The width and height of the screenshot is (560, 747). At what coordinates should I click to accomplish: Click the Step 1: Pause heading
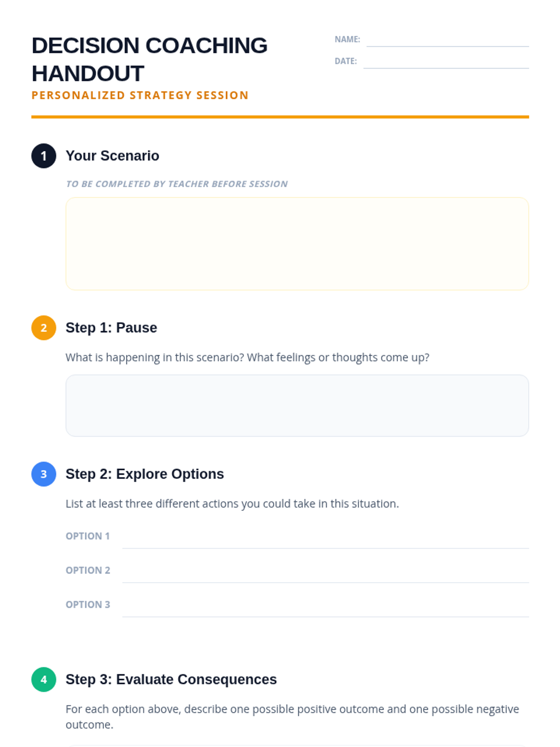pyautogui.click(x=112, y=328)
